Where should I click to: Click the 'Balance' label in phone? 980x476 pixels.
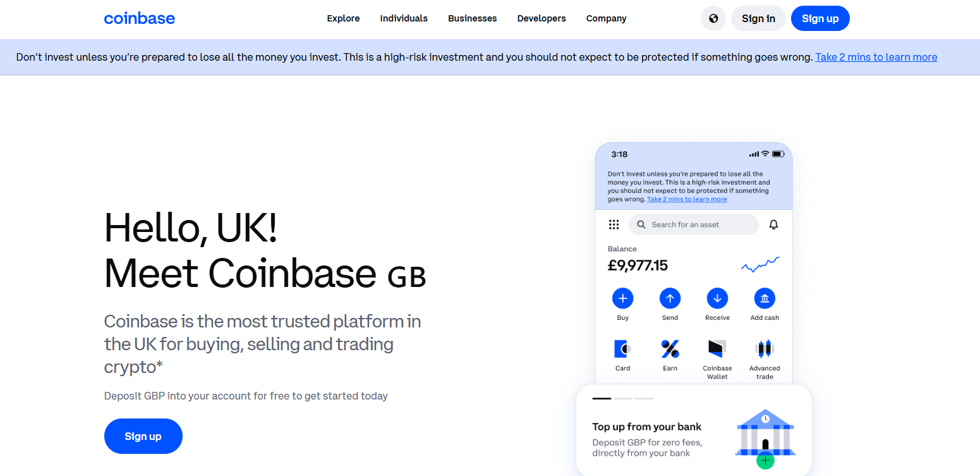pyautogui.click(x=622, y=249)
